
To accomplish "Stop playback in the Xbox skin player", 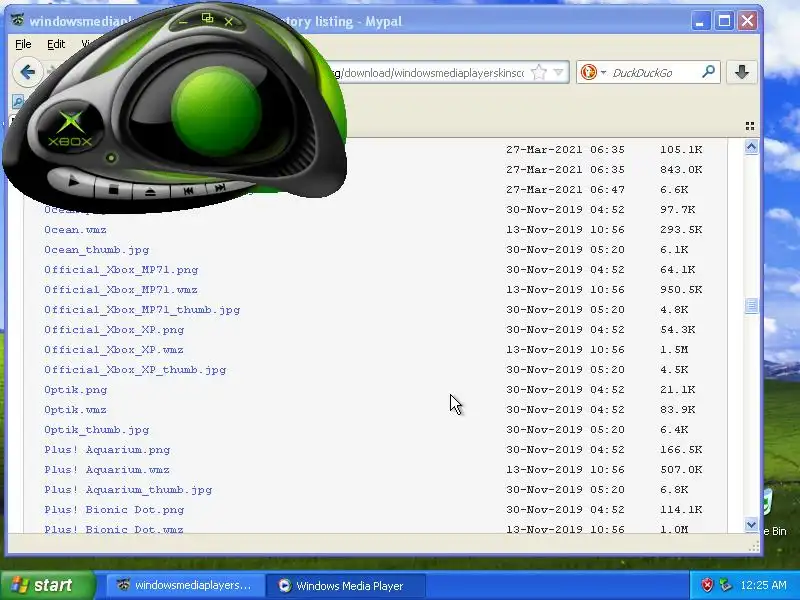I will point(113,190).
